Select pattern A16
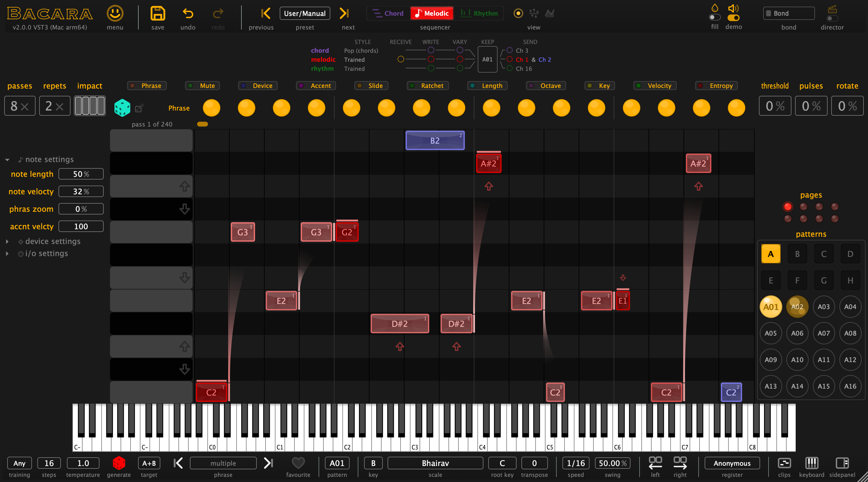Screen dimensions: 868x482 [x=850, y=386]
